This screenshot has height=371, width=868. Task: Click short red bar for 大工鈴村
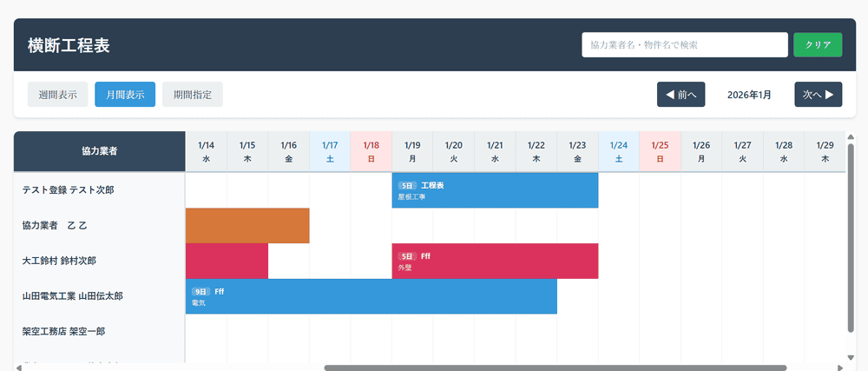click(x=227, y=261)
